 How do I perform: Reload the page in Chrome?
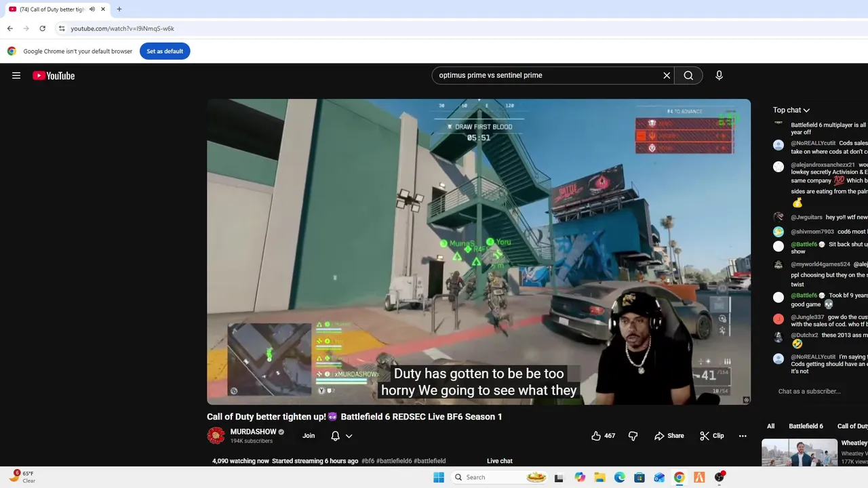point(42,28)
